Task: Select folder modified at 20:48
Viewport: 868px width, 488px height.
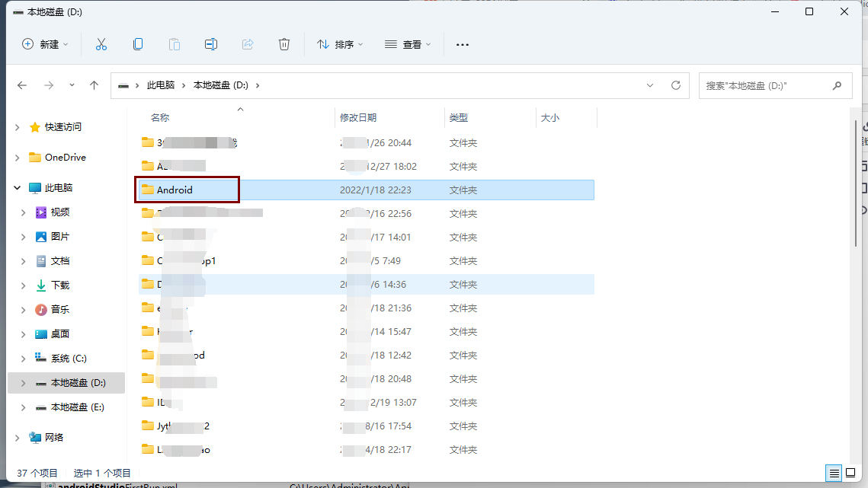Action: click(367, 379)
